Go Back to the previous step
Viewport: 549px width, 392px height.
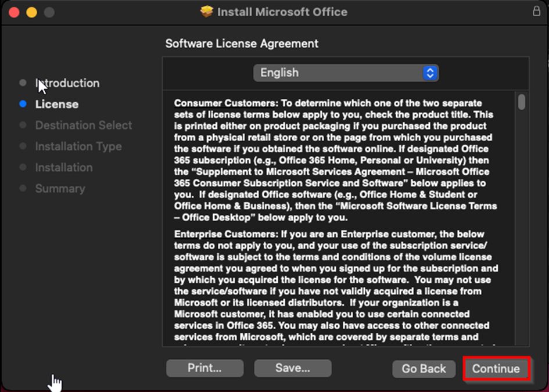[424, 369]
